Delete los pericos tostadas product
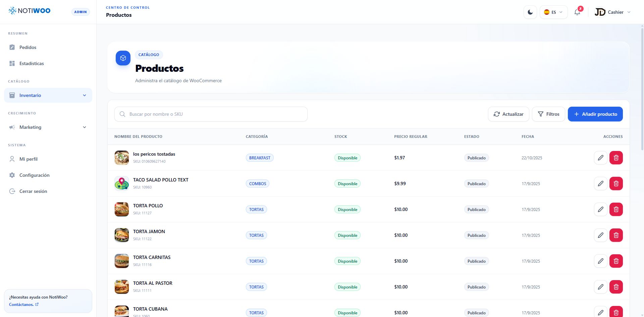 point(616,158)
